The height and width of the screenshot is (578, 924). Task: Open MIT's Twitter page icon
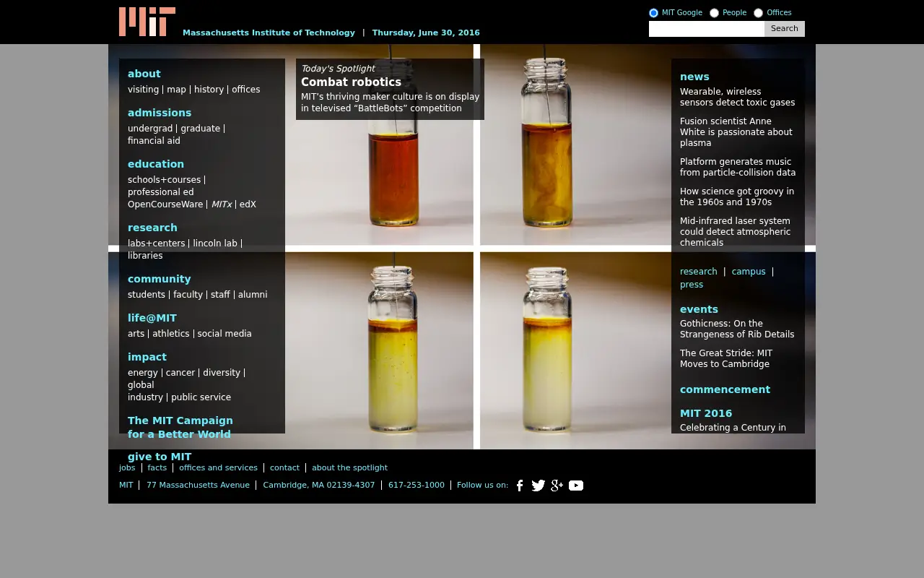[539, 486]
